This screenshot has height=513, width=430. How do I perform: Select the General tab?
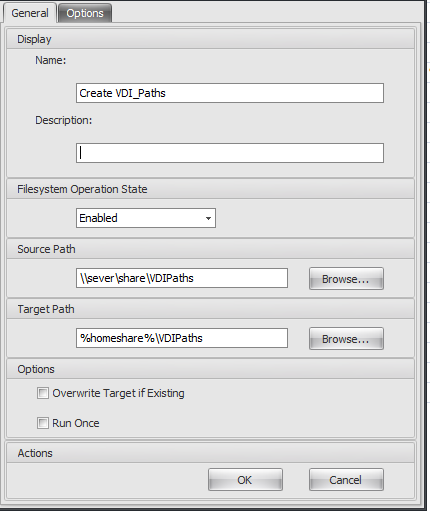pos(30,13)
